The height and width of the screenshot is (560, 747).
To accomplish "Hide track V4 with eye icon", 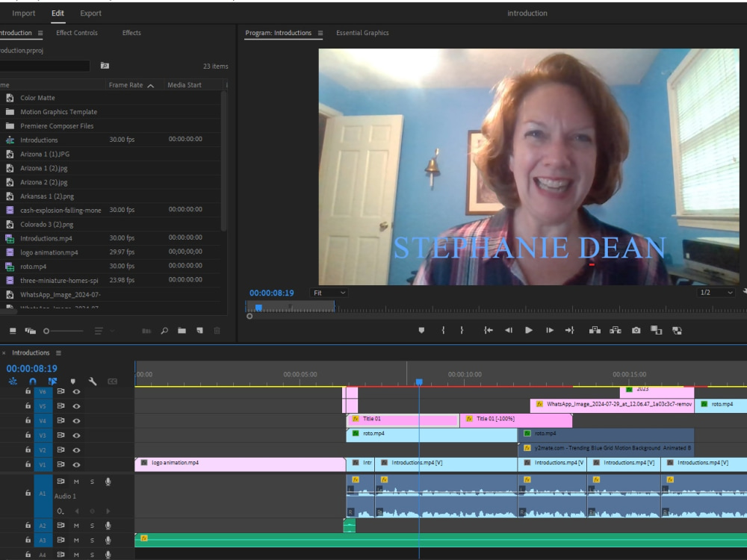I will pyautogui.click(x=76, y=420).
